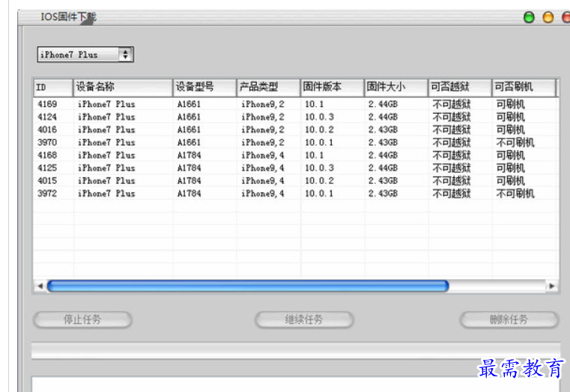Image resolution: width=570 pixels, height=392 pixels.
Task: Select the row with ID 4016
Action: 296,130
